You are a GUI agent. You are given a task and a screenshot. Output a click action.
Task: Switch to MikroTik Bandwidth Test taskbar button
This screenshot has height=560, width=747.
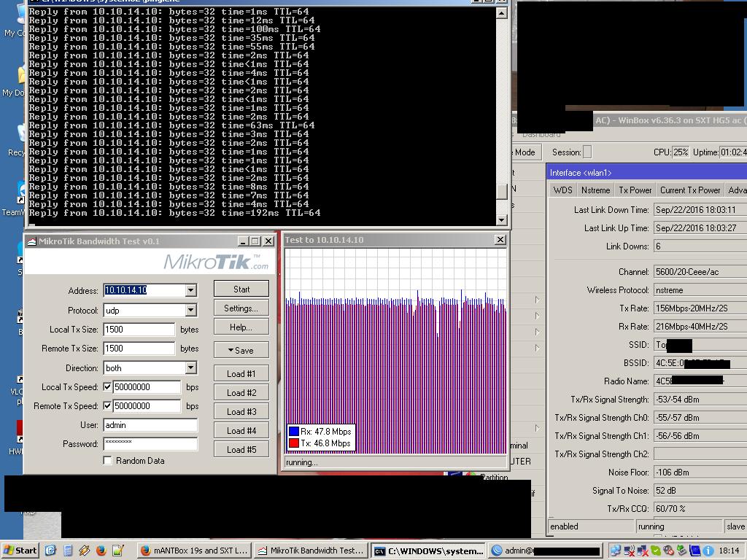(x=311, y=551)
